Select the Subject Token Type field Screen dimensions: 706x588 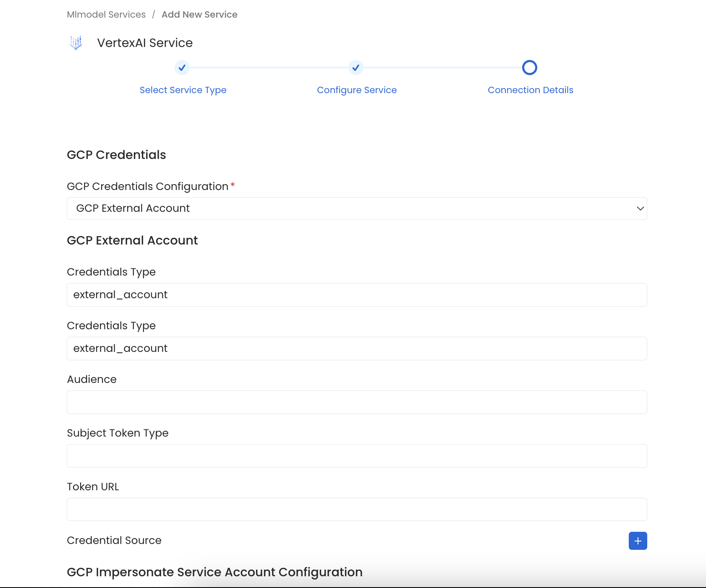pyautogui.click(x=357, y=455)
